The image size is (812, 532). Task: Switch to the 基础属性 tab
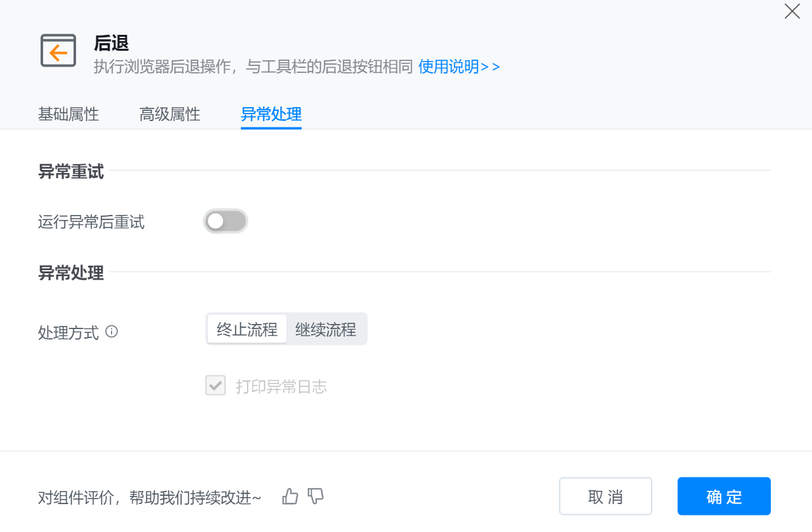[68, 115]
